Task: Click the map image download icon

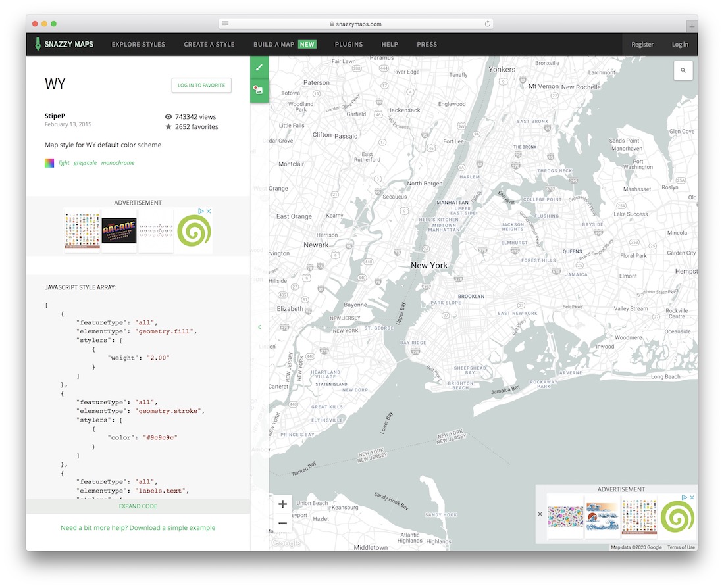Action: tap(259, 90)
